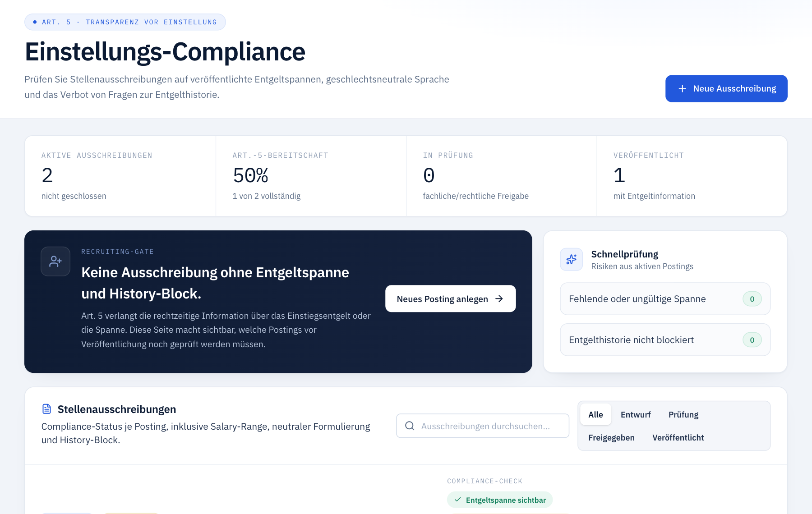Show Veröffentlicht postings tab
812x514 pixels.
pos(678,437)
